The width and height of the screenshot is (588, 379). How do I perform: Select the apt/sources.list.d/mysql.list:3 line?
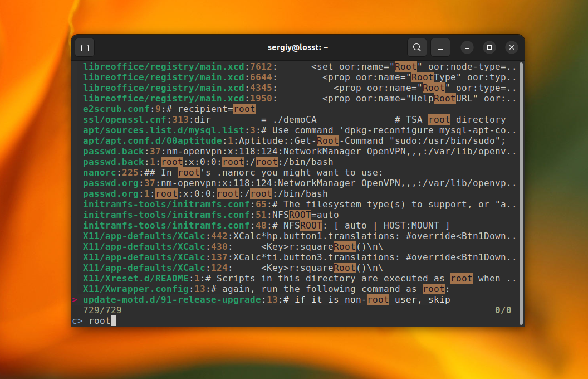299,130
